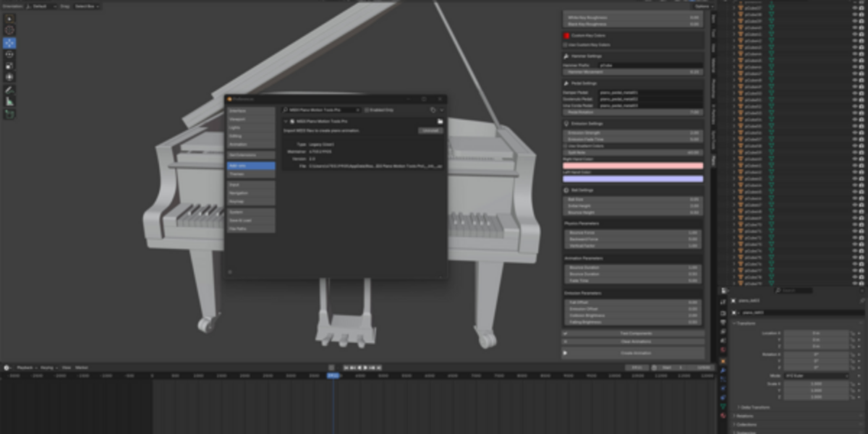
Task: Click the Clear Animations button
Action: tap(633, 341)
